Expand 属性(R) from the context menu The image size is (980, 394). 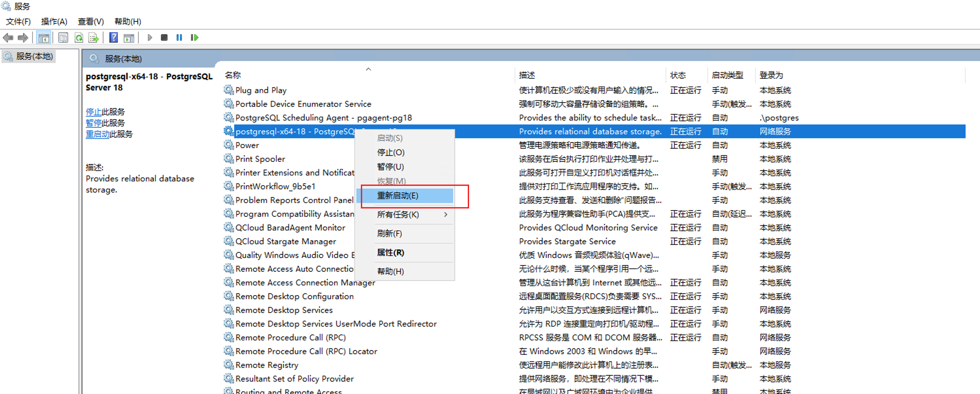(x=390, y=252)
